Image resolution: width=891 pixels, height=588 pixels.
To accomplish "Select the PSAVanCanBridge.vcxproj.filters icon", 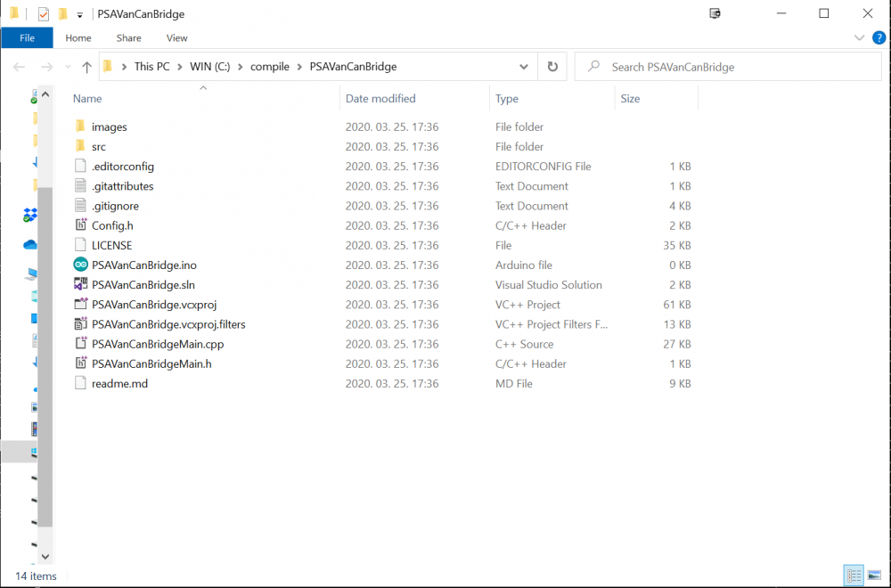I will pos(81,323).
